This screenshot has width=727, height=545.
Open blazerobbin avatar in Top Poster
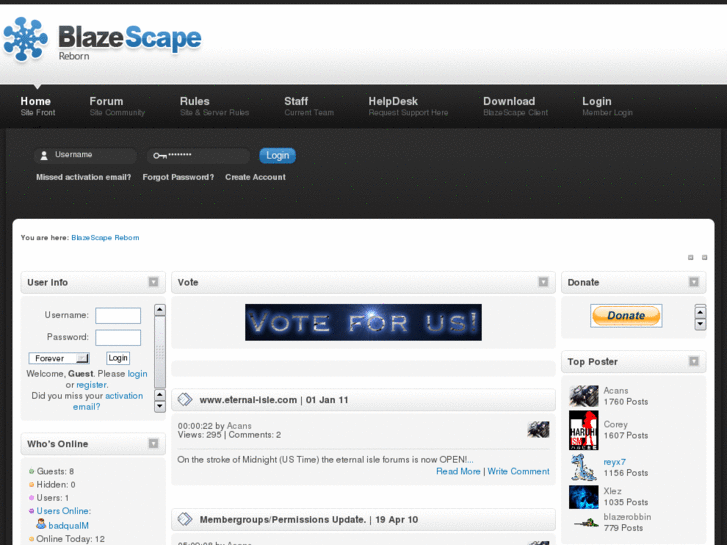coord(586,523)
